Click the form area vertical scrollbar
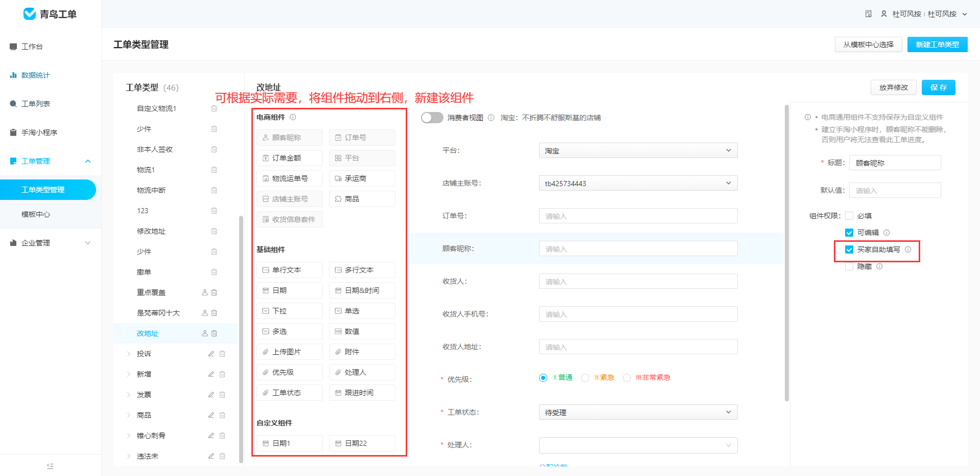The image size is (980, 476). tap(787, 253)
